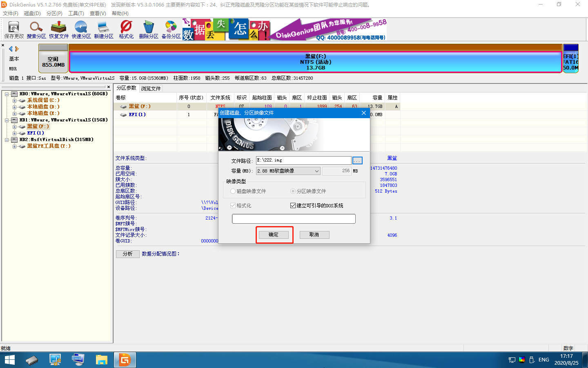This screenshot has width=588, height=368.
Task: Switch to DiskGenius taskbar button
Action: (125, 360)
